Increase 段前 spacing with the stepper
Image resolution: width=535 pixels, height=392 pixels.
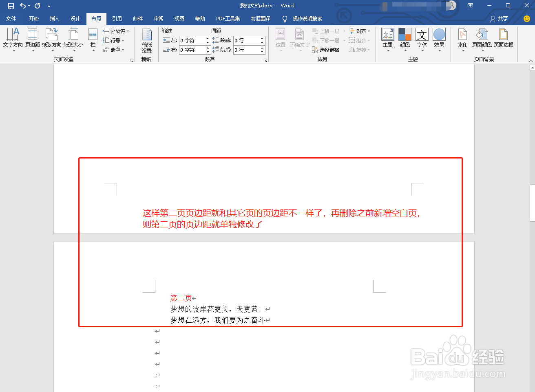point(261,38)
